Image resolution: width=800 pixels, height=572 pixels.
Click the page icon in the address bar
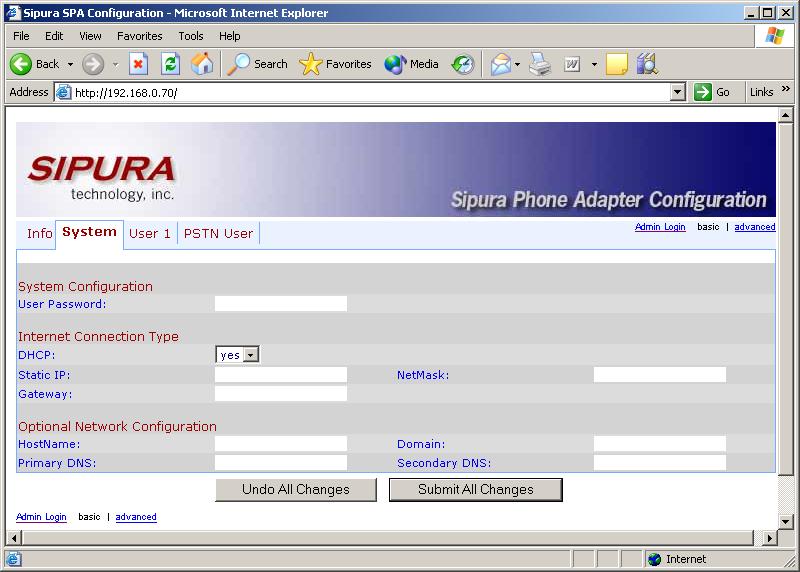(63, 92)
